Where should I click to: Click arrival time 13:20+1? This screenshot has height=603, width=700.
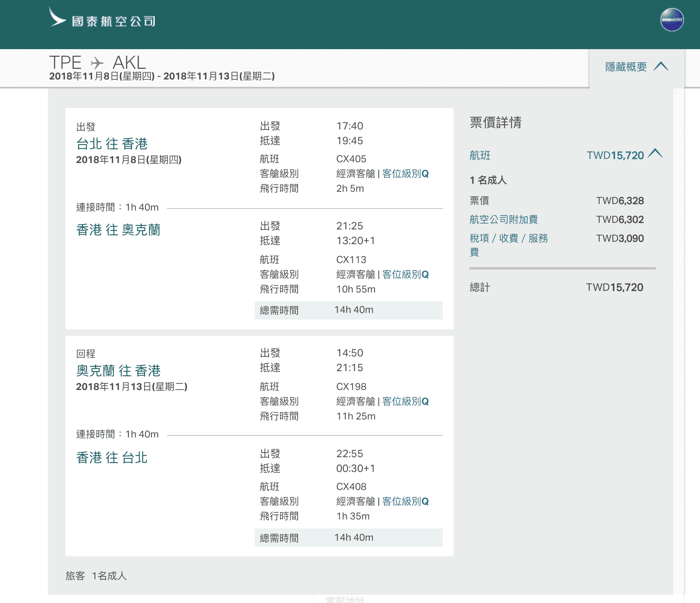[356, 241]
